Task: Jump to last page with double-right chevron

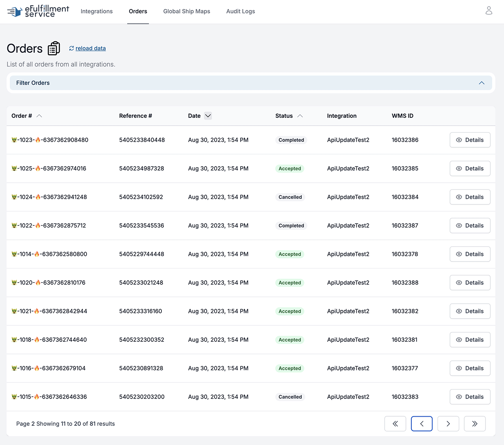Action: [474, 423]
